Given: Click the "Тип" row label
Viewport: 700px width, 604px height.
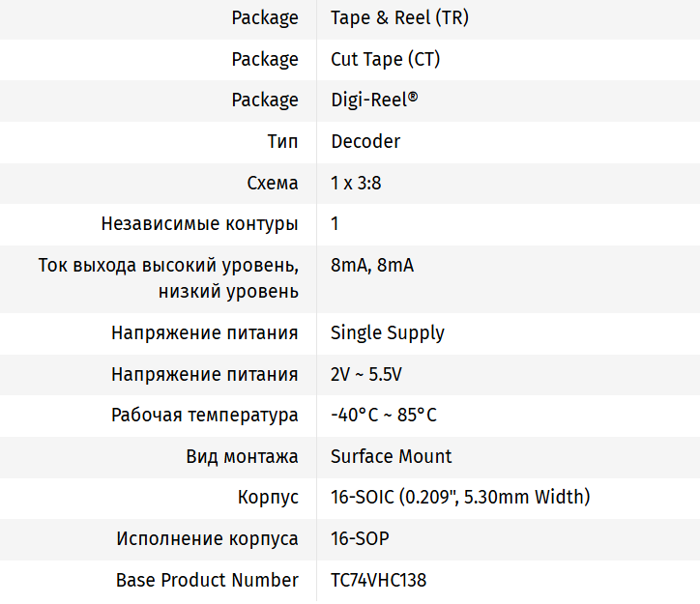Looking at the screenshot, I should click(x=282, y=141).
